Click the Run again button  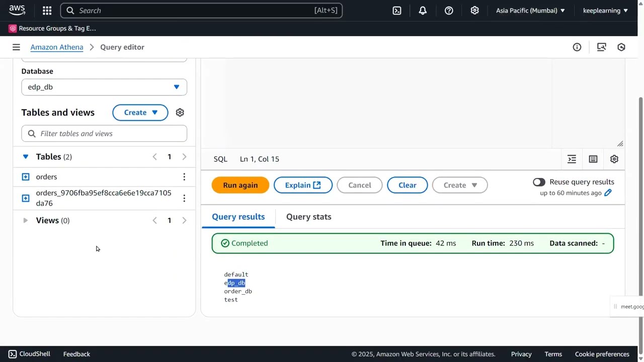coord(240,185)
